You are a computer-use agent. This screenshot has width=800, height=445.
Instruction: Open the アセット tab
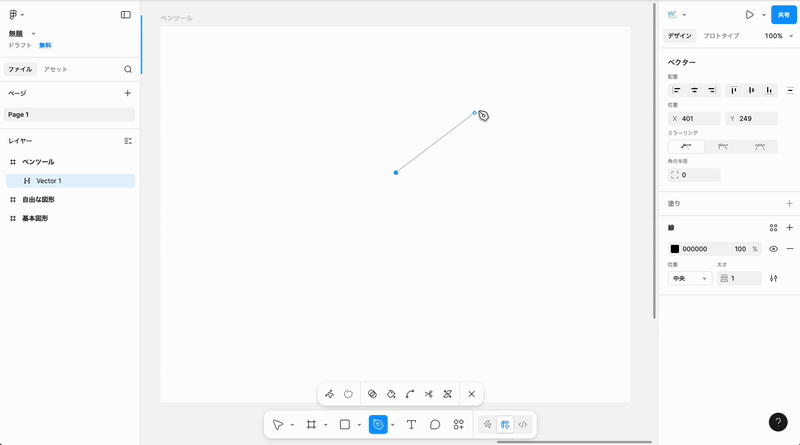coord(56,70)
